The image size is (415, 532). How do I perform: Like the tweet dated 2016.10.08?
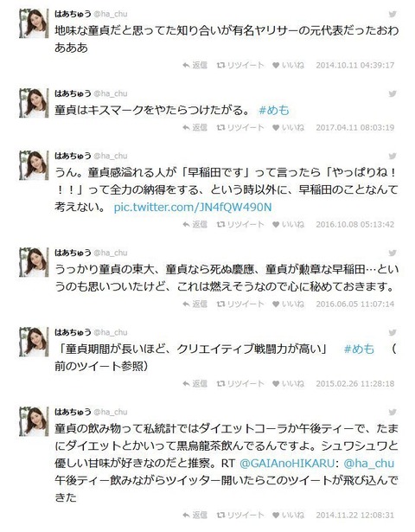288,224
